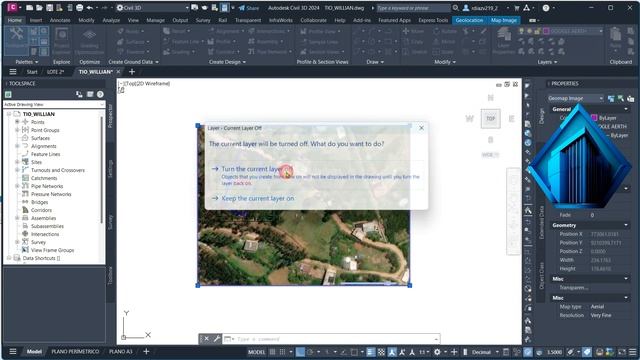
Task: Click the application menu C logo button
Action: pos(12,7)
